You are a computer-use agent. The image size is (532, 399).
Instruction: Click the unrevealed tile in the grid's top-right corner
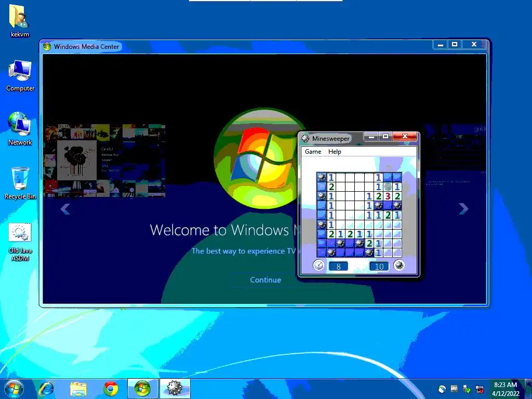pos(397,177)
